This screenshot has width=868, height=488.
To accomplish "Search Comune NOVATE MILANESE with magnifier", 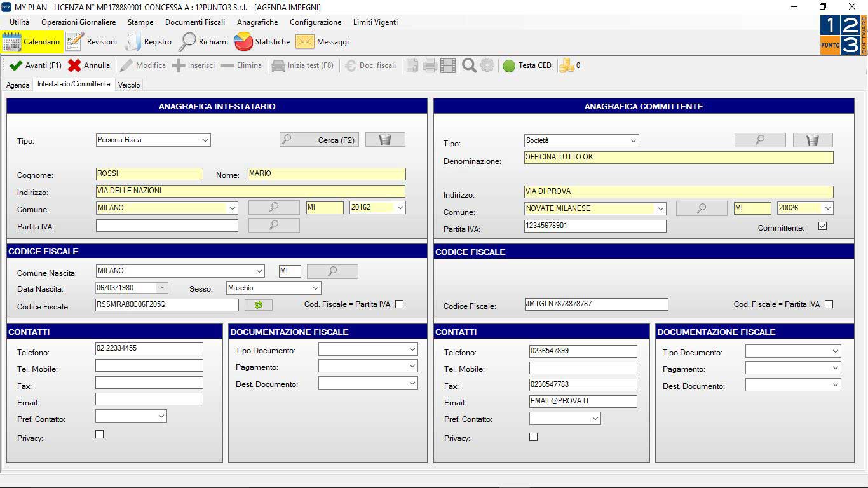I will (702, 208).
